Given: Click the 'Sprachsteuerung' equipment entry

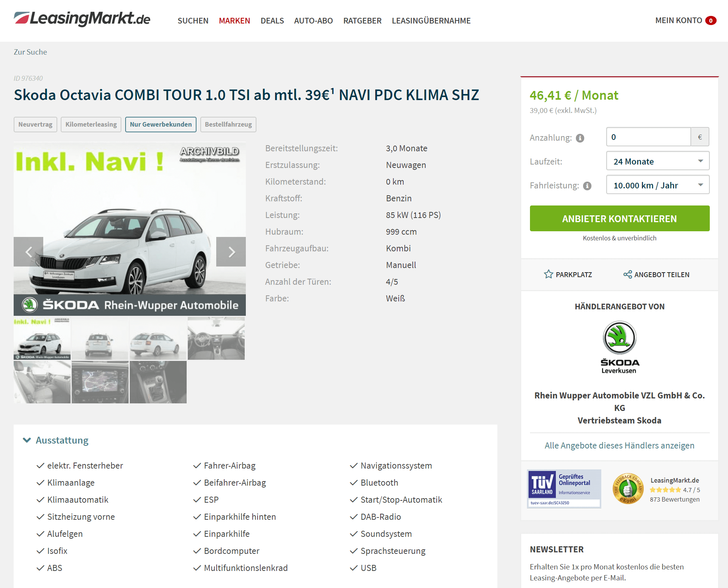Looking at the screenshot, I should coord(393,551).
